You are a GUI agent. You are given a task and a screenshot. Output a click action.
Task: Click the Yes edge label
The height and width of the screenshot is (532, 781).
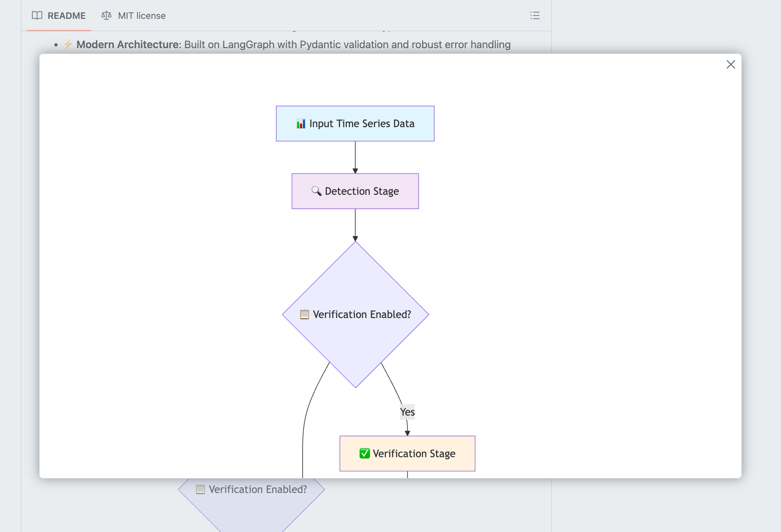coord(407,412)
